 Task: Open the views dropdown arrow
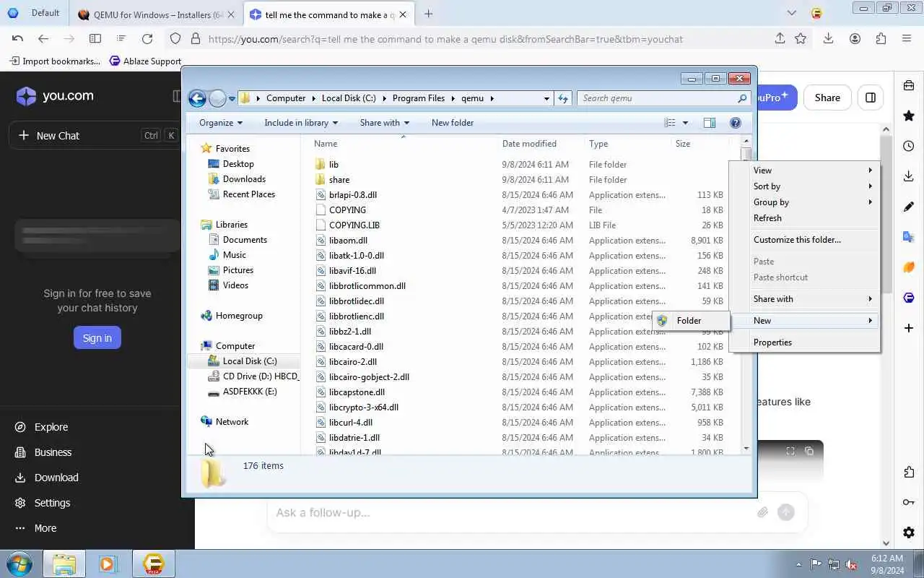click(x=685, y=123)
